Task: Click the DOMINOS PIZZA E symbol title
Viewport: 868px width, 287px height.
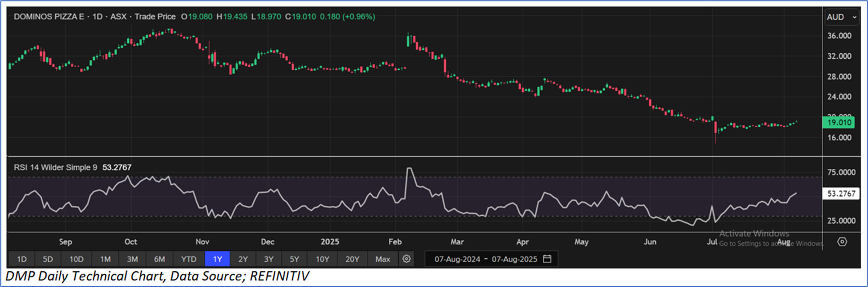Action: (49, 17)
